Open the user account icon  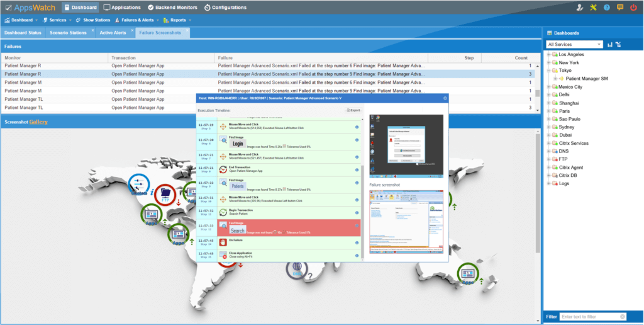(579, 8)
